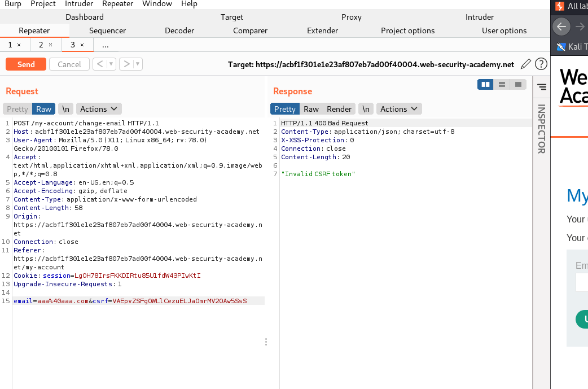This screenshot has height=389, width=588.
Task: Switch to side-by-side layout view icon
Action: [x=485, y=84]
